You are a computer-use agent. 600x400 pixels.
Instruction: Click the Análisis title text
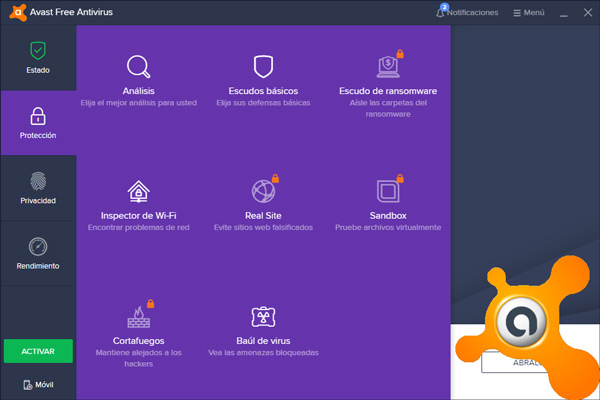(139, 91)
